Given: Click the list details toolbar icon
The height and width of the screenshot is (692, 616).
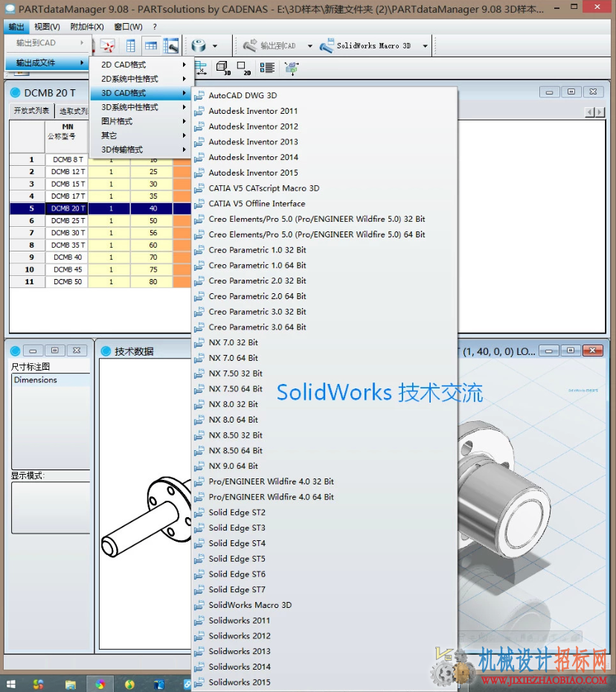Looking at the screenshot, I should tap(267, 68).
